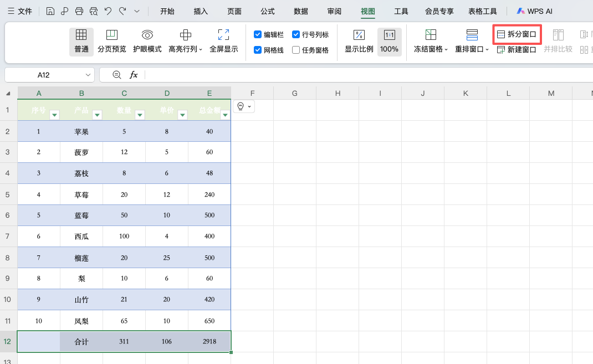Image resolution: width=593 pixels, height=364 pixels.
Task: Open the 工具 tab
Action: point(401,11)
